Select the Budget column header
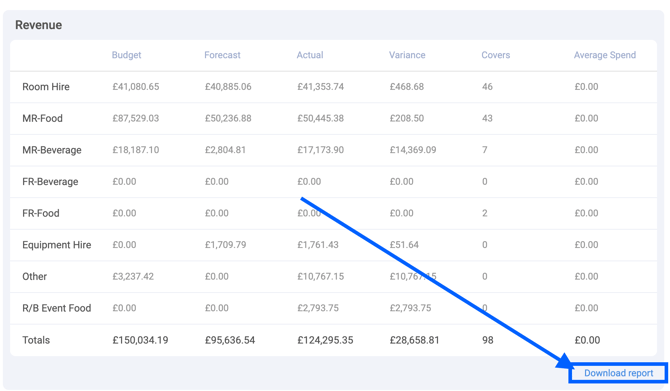The width and height of the screenshot is (670, 391). [126, 55]
